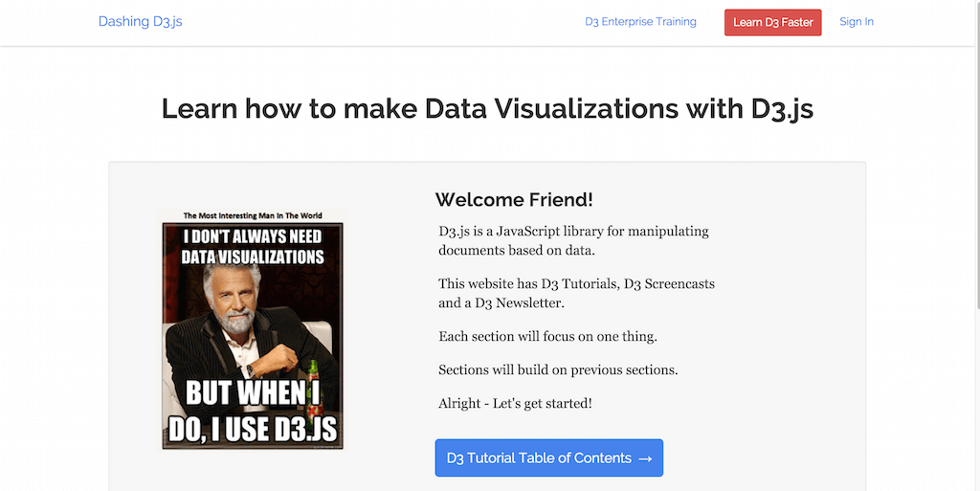Click the D3 Tutorials, Screencasts and Newsletter sentence

point(576,293)
